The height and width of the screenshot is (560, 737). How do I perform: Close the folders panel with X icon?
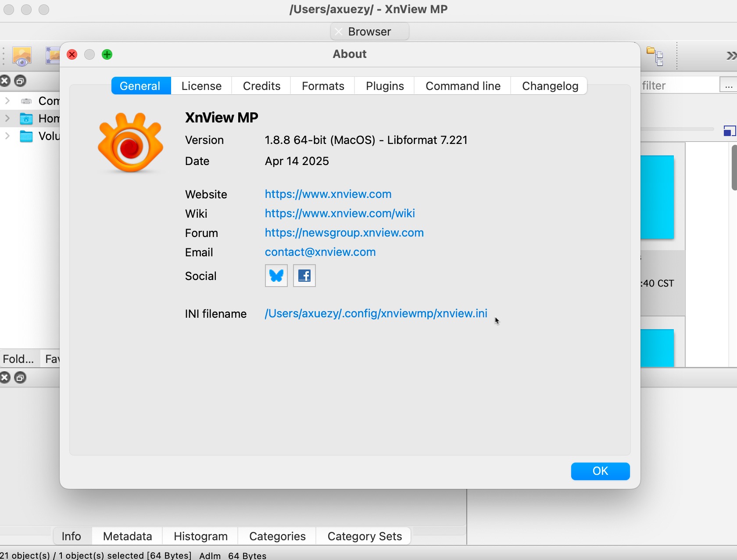click(5, 81)
